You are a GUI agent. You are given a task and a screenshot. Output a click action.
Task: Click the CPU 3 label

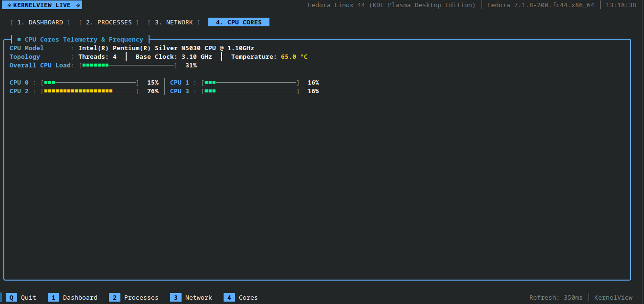point(180,91)
